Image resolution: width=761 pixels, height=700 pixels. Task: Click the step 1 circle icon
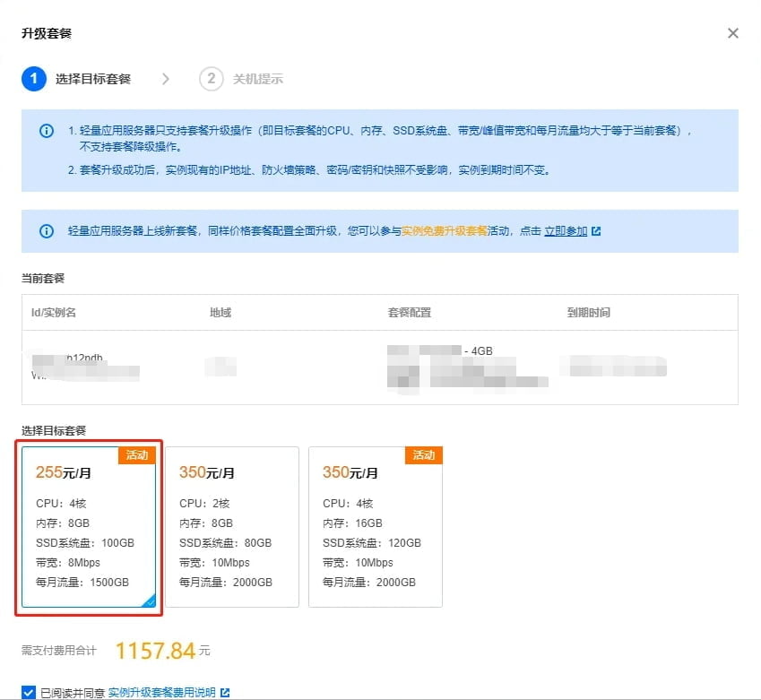(33, 79)
